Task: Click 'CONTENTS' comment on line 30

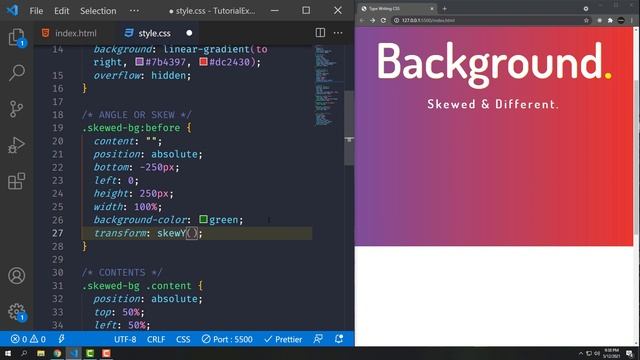Action: (122, 272)
